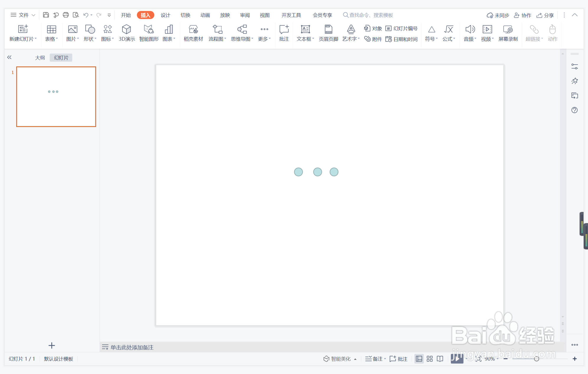Click the 3D演示 cube icon
Screen dimensions: 588x374
(127, 29)
